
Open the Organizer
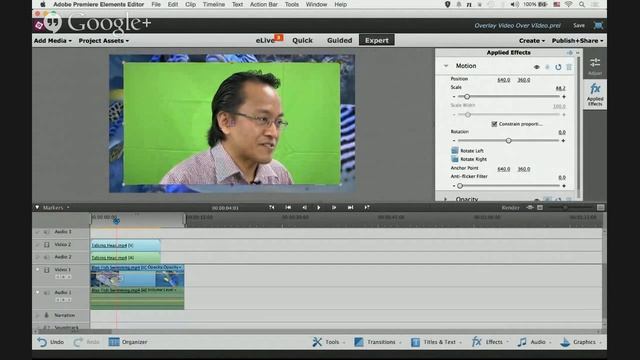tap(128, 342)
